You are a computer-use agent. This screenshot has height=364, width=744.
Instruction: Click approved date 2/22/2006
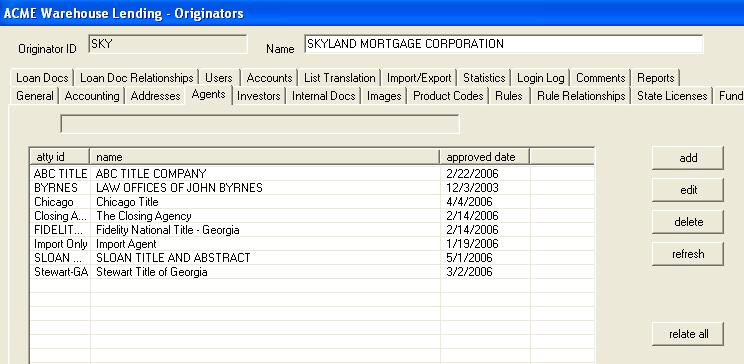pos(472,174)
